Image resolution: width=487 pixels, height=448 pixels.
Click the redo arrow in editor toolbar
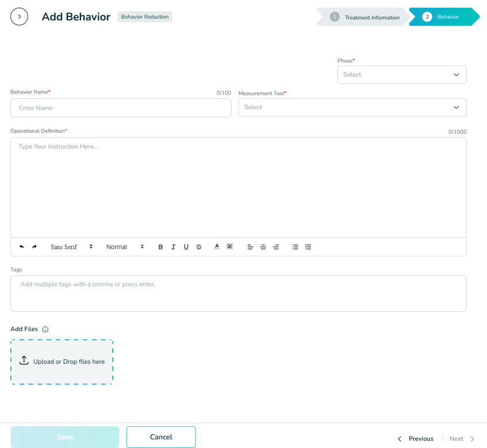pyautogui.click(x=34, y=247)
